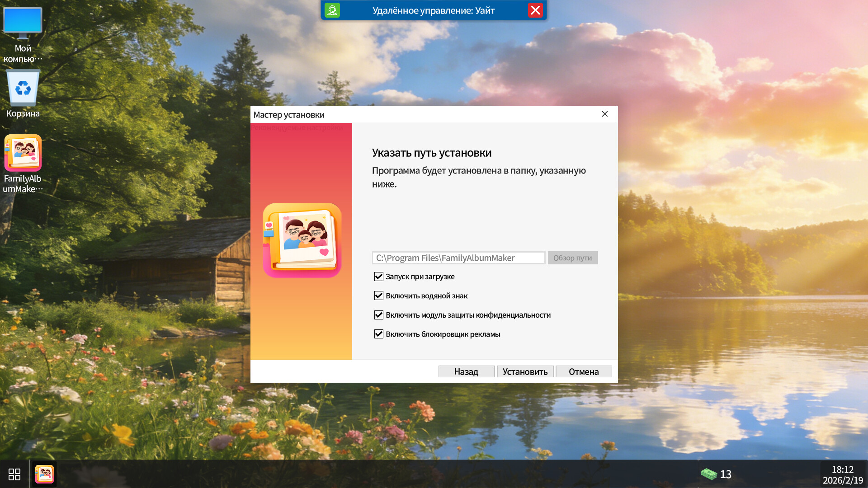The height and width of the screenshot is (488, 868).
Task: Go back with the Назад button
Action: click(466, 371)
